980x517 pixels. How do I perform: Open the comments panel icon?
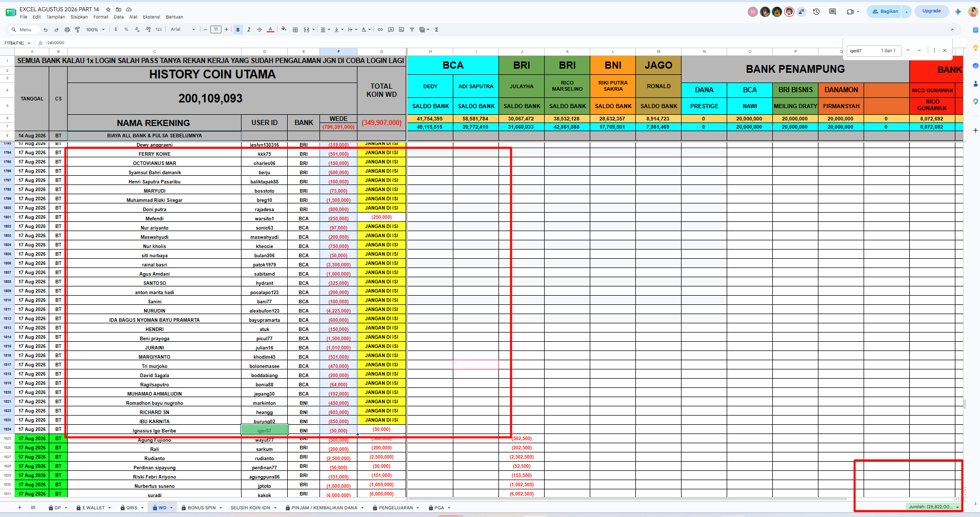832,11
